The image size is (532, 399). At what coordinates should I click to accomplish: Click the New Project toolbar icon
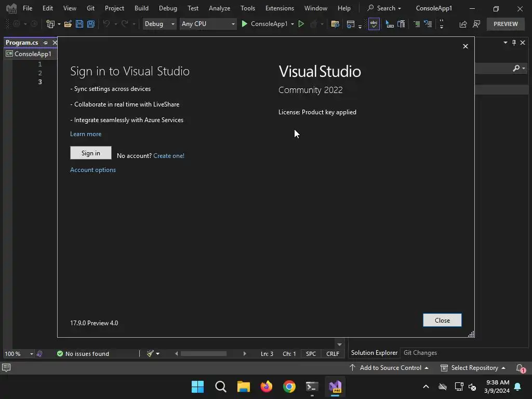pos(50,24)
